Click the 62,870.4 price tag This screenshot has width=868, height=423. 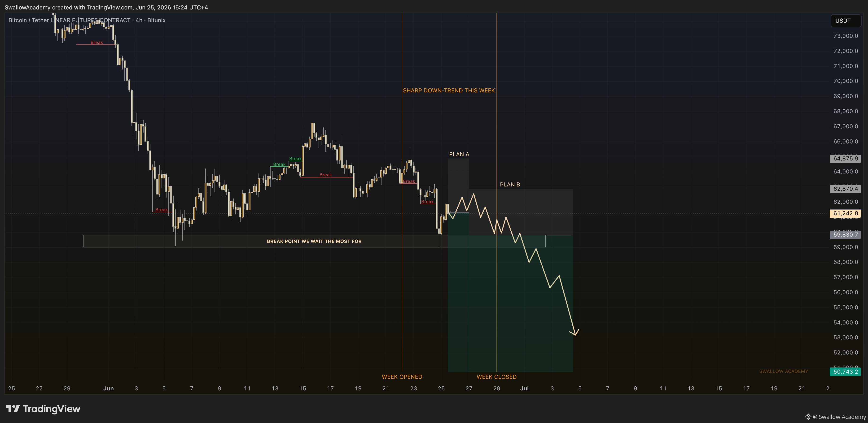pos(846,189)
